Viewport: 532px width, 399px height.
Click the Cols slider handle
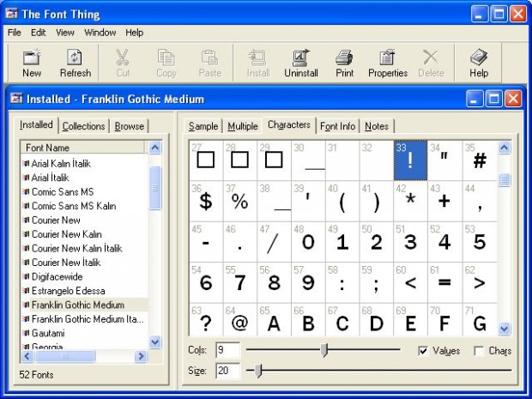324,350
